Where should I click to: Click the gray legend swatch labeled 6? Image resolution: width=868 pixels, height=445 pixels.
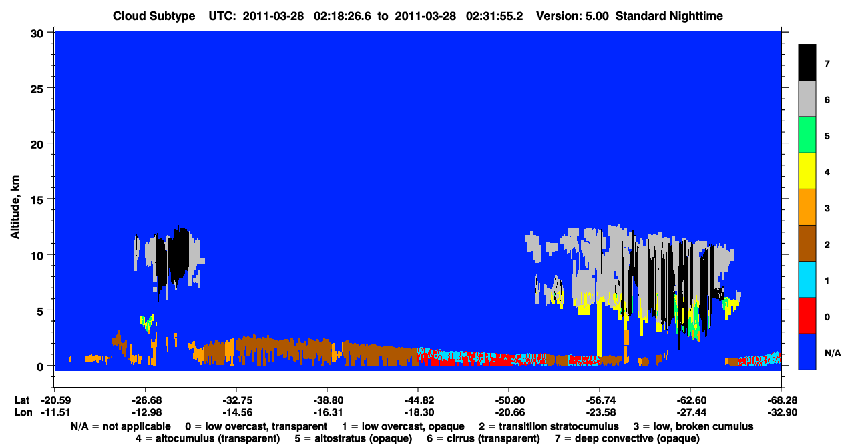pyautogui.click(x=807, y=99)
